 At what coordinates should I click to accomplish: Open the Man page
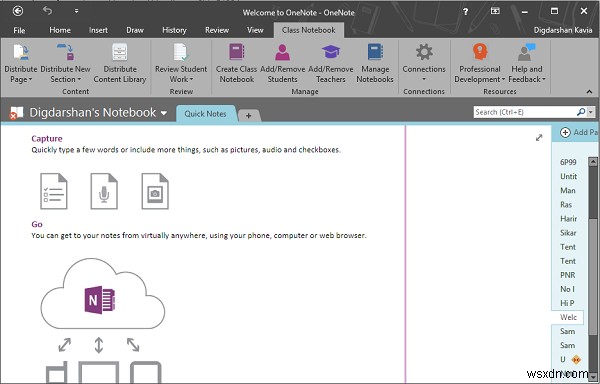coord(567,190)
